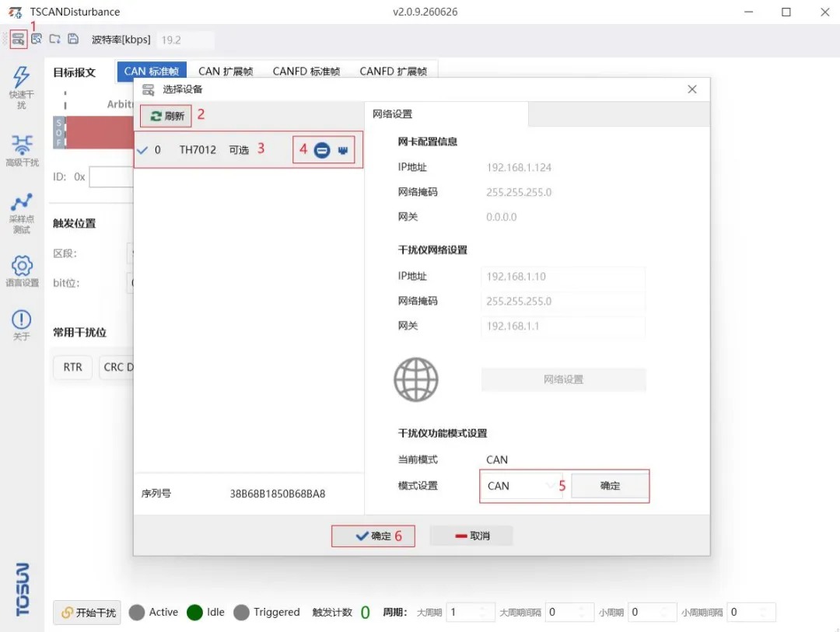Click the RTR common disturbance bit button
This screenshot has width=840, height=632.
pyautogui.click(x=73, y=368)
